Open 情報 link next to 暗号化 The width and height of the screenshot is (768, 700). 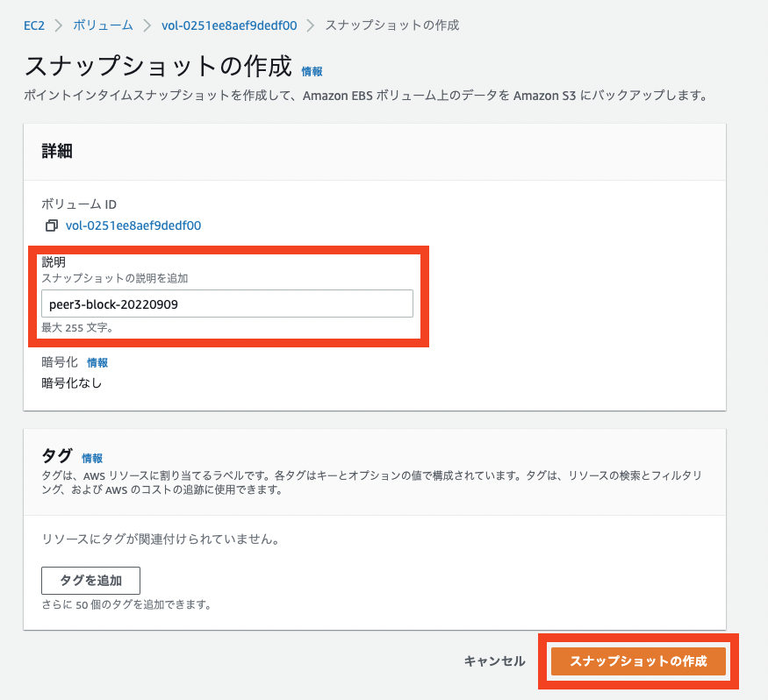click(x=97, y=363)
